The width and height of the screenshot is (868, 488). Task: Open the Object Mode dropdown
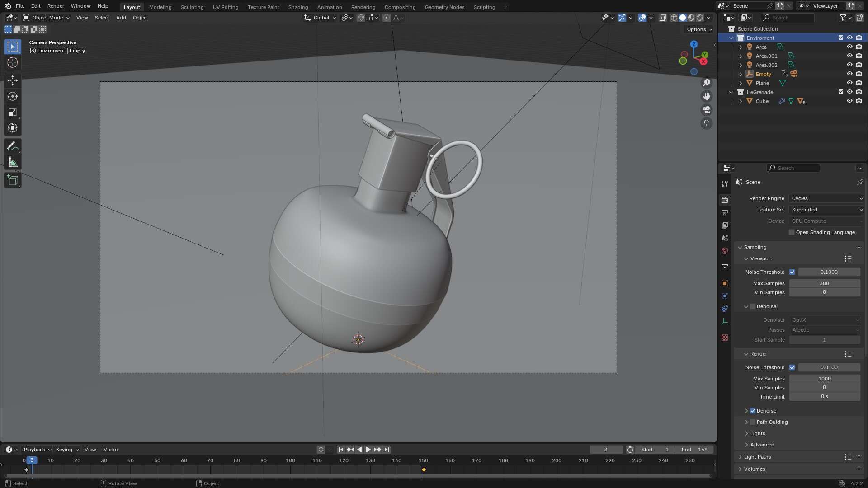(47, 18)
